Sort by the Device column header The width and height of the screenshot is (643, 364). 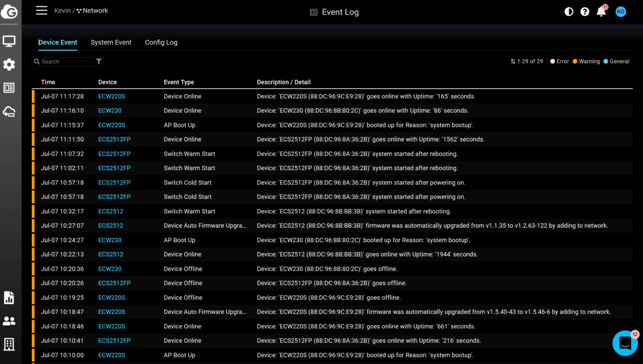tap(107, 82)
